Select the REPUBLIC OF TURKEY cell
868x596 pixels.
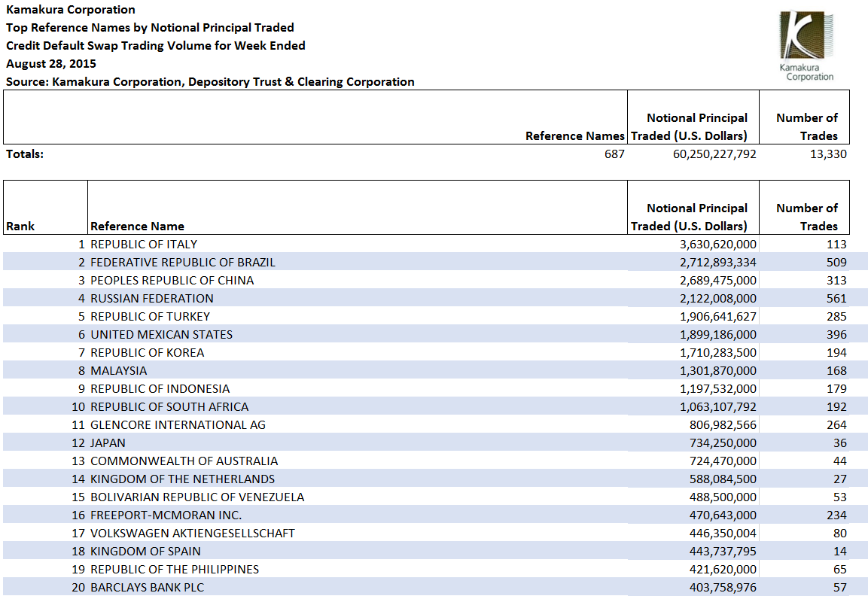coord(150,317)
